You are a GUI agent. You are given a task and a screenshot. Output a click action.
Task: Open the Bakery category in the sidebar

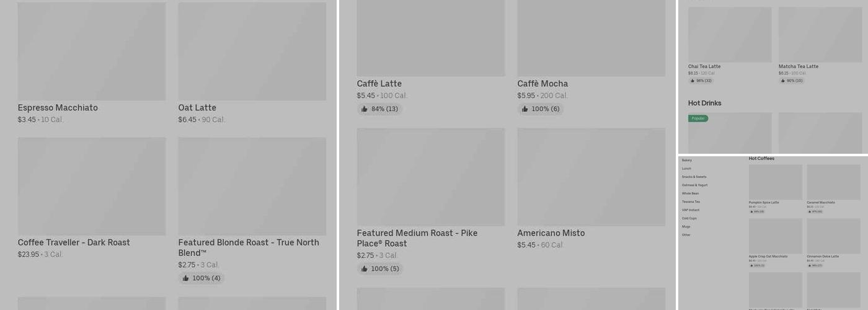point(687,161)
